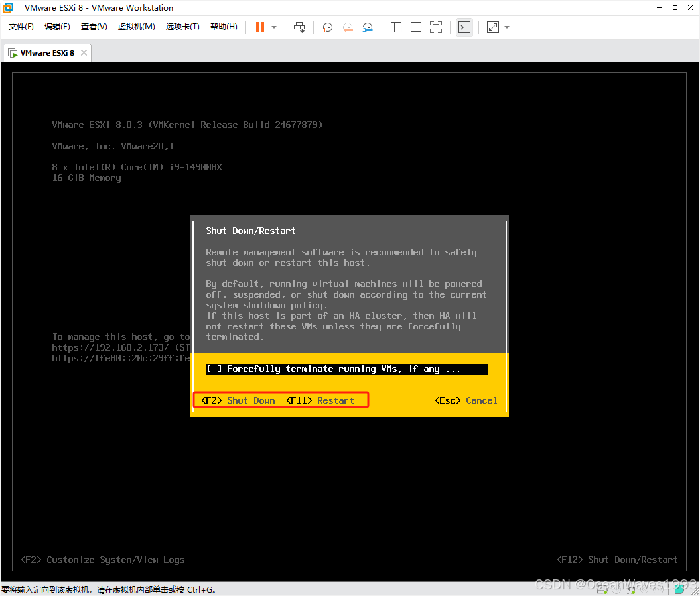The width and height of the screenshot is (700, 596).
Task: Open the 编辑(E) menu
Action: [57, 27]
